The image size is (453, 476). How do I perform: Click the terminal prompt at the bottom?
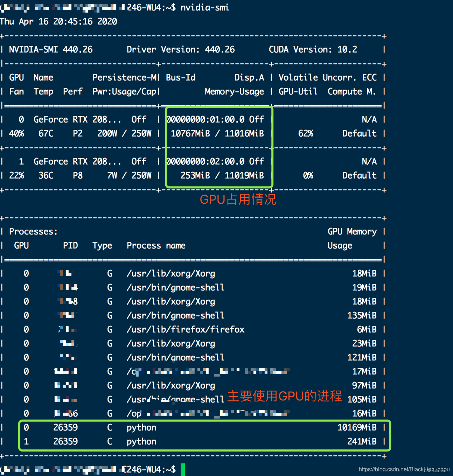tap(151, 469)
